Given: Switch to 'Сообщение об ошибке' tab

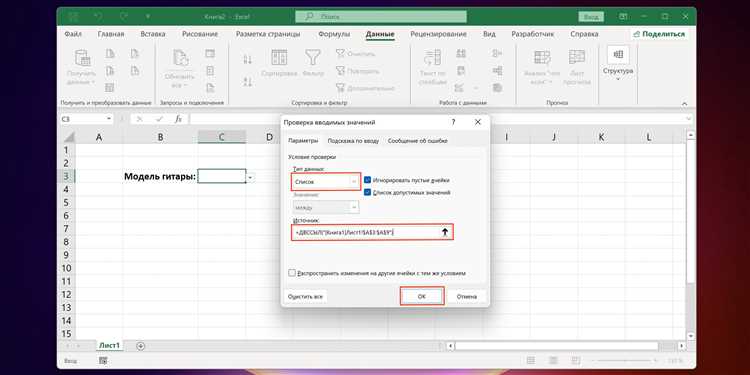Looking at the screenshot, I should click(x=417, y=141).
